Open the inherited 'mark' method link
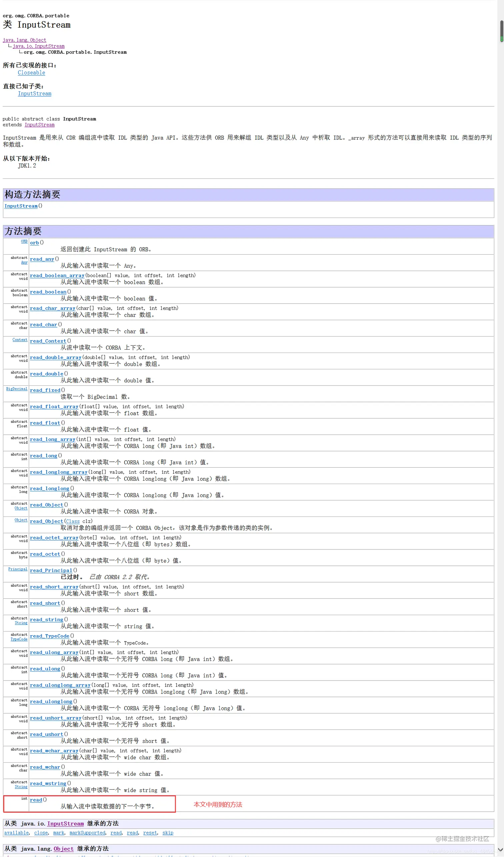The image size is (504, 857). click(x=59, y=833)
